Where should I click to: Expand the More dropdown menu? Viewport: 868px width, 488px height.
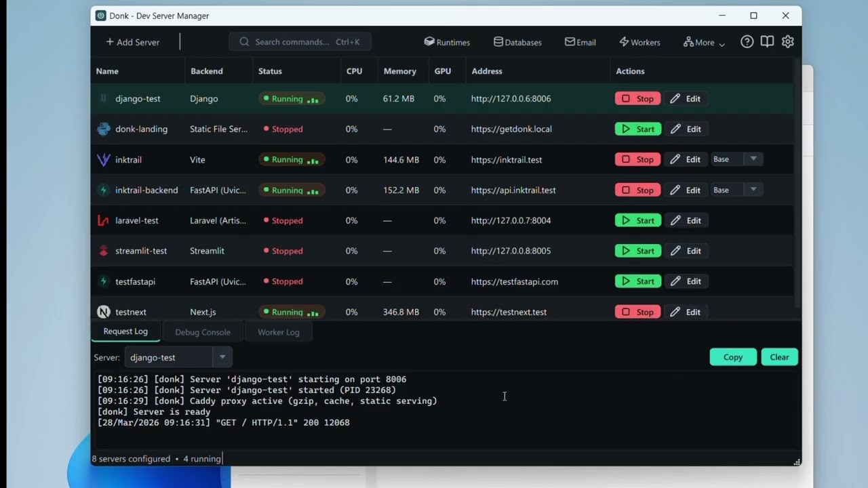coord(704,42)
